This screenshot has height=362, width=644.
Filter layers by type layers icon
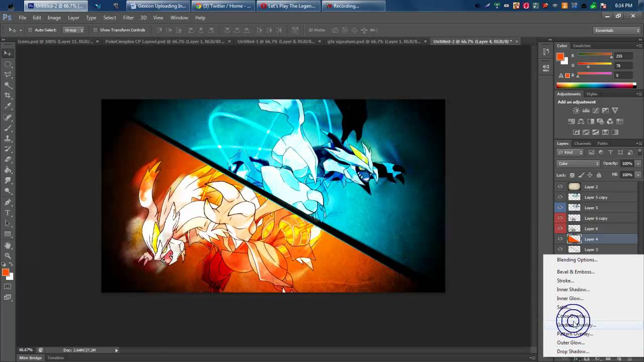pos(611,152)
